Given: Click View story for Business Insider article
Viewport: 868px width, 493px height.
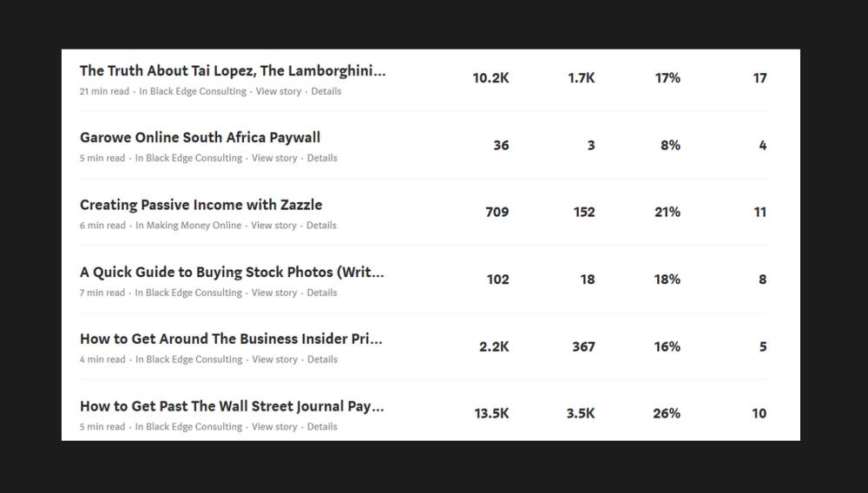Looking at the screenshot, I should [275, 359].
